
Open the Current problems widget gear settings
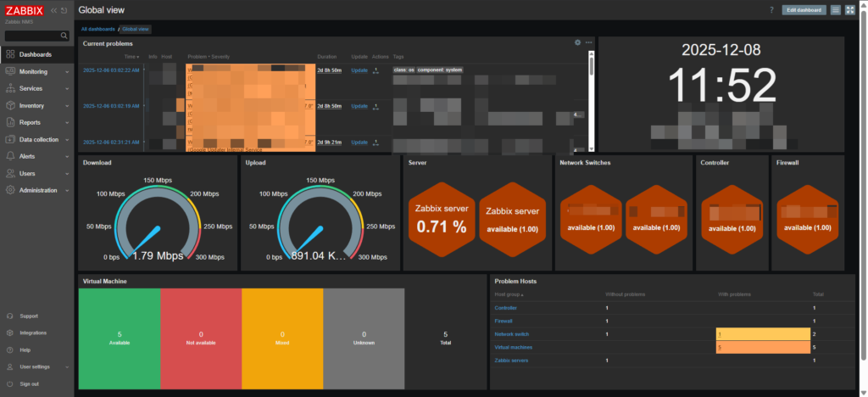pyautogui.click(x=577, y=42)
